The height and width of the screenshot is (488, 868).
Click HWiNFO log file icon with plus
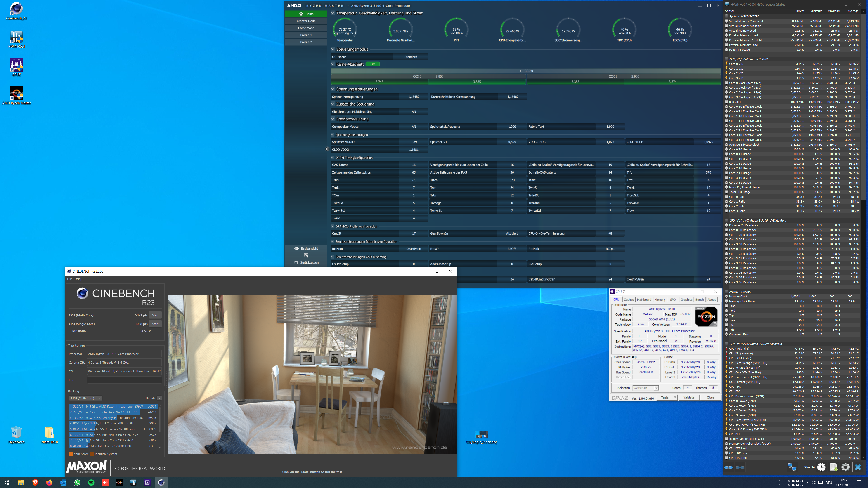tap(834, 467)
